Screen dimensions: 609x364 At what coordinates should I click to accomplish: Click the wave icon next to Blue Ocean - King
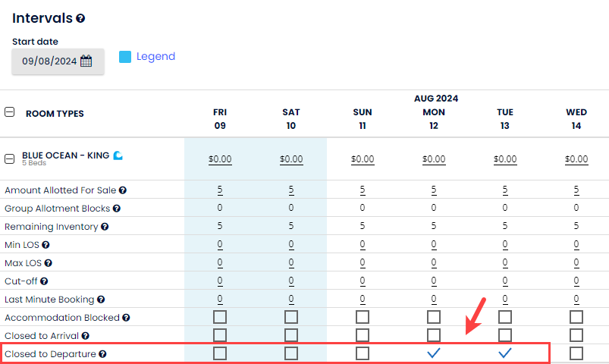(118, 155)
